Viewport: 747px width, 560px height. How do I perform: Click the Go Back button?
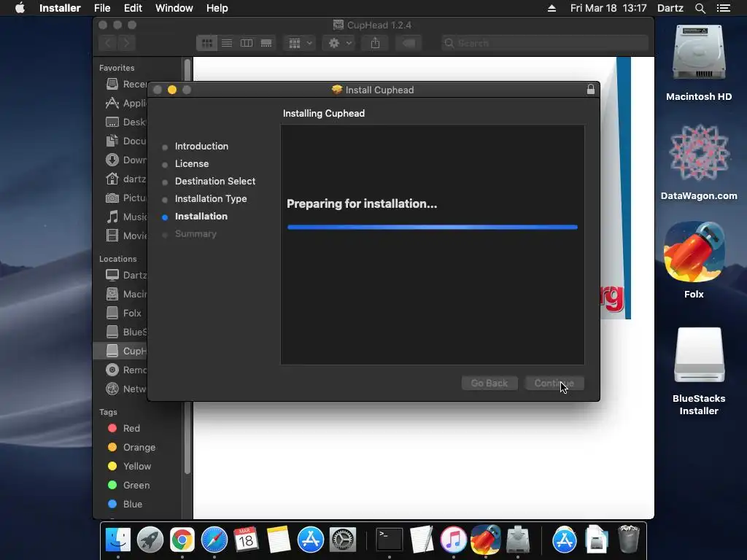point(489,384)
